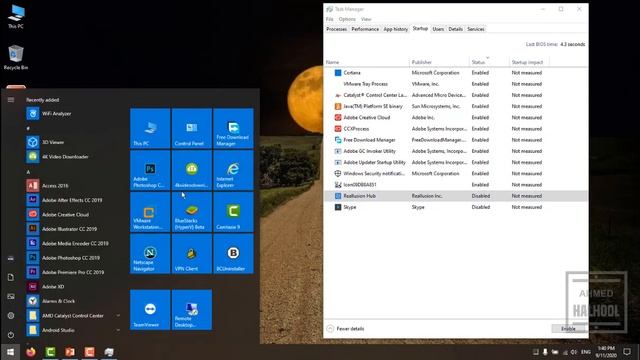
Task: Launch the VPN Client tile
Action: (x=192, y=253)
